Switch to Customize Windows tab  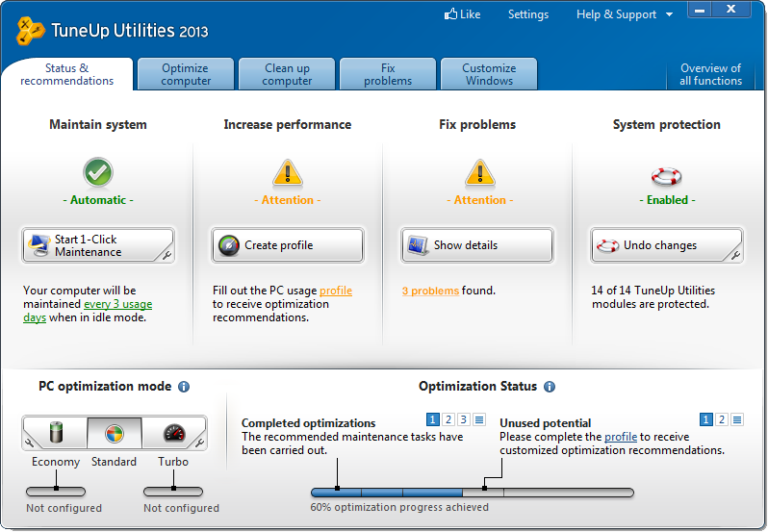click(x=489, y=74)
